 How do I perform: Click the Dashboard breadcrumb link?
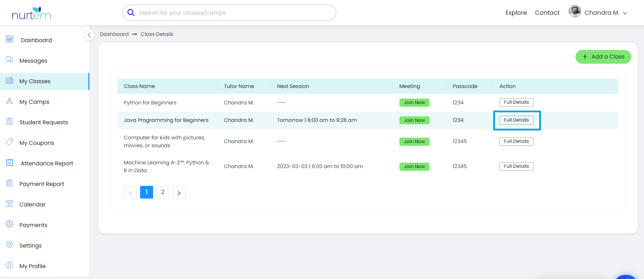point(114,34)
